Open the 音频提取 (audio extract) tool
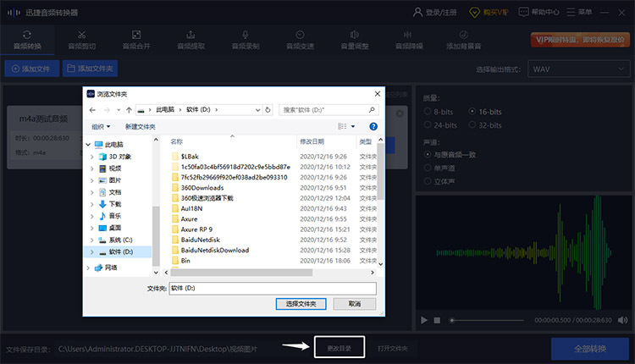 coord(190,40)
